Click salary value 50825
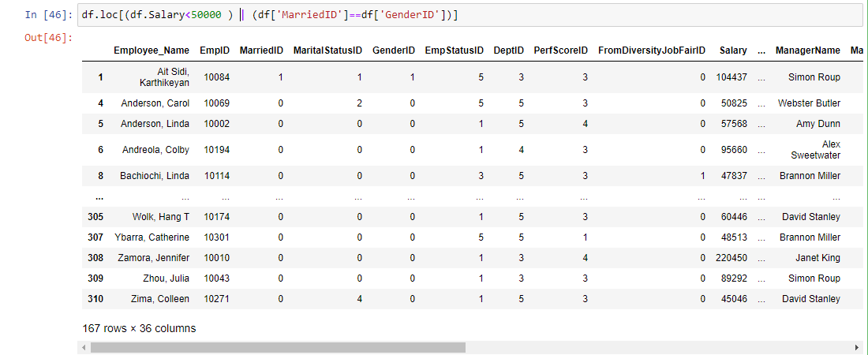 [734, 103]
